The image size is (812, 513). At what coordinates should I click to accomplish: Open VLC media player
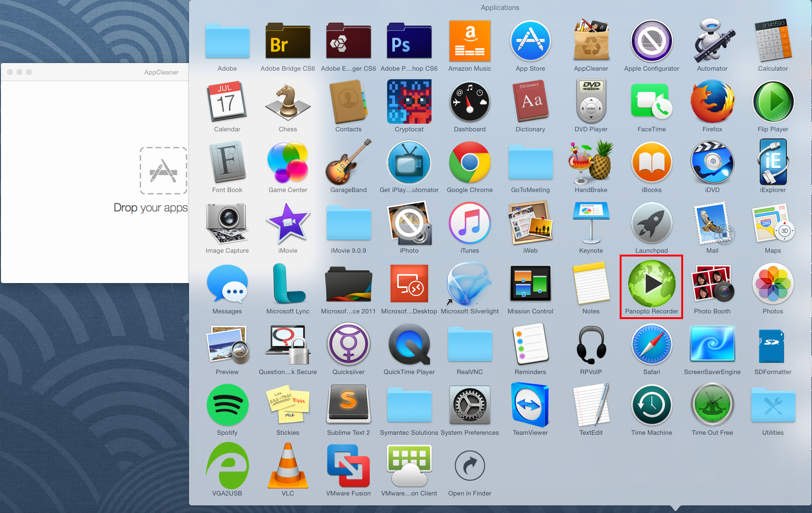tap(288, 467)
